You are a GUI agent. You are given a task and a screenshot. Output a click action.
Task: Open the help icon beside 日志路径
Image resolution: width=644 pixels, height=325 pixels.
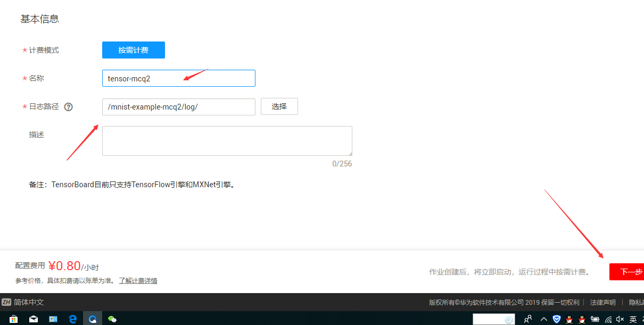click(68, 106)
